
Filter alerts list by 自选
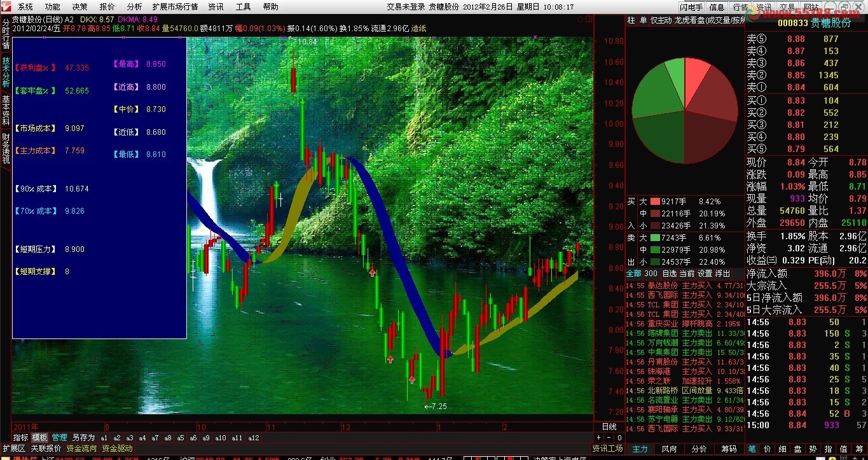tap(670, 273)
